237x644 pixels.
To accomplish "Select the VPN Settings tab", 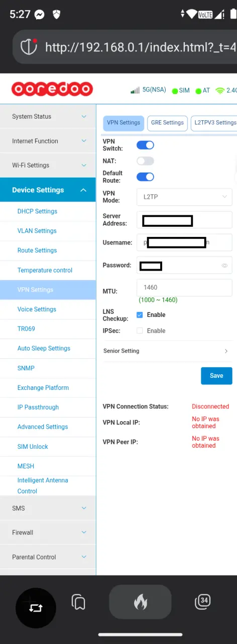I will 124,123.
